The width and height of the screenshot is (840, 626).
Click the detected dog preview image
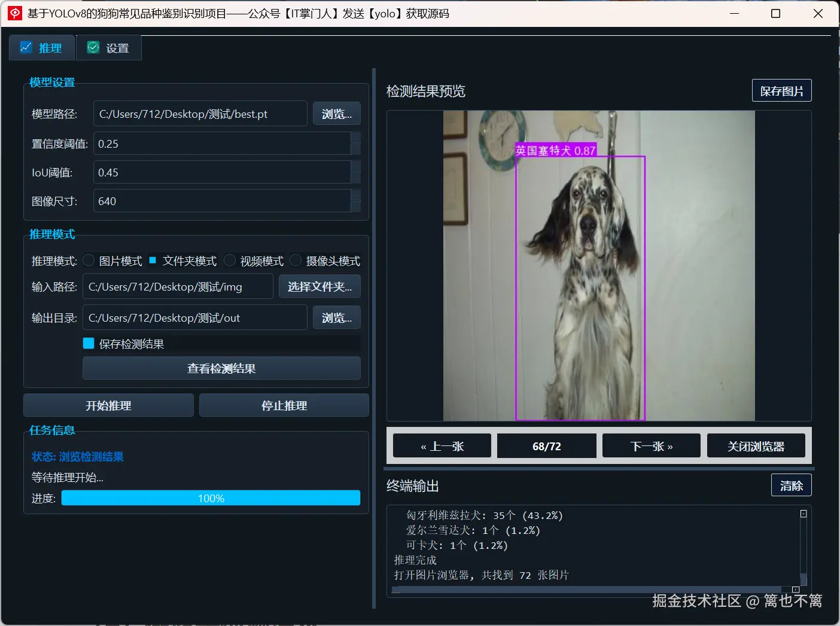click(x=599, y=265)
